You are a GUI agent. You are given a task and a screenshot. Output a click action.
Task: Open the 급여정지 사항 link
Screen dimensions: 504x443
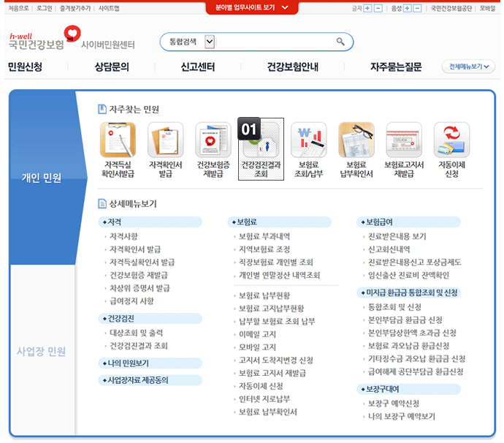(x=131, y=300)
